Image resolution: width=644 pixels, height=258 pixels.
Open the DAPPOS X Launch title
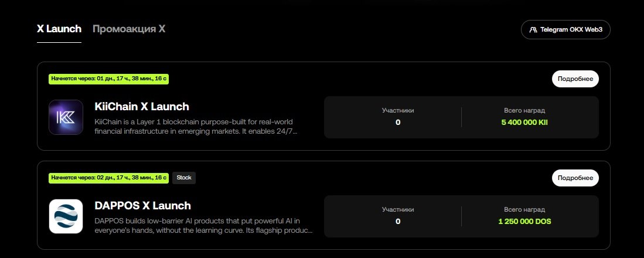click(x=143, y=205)
